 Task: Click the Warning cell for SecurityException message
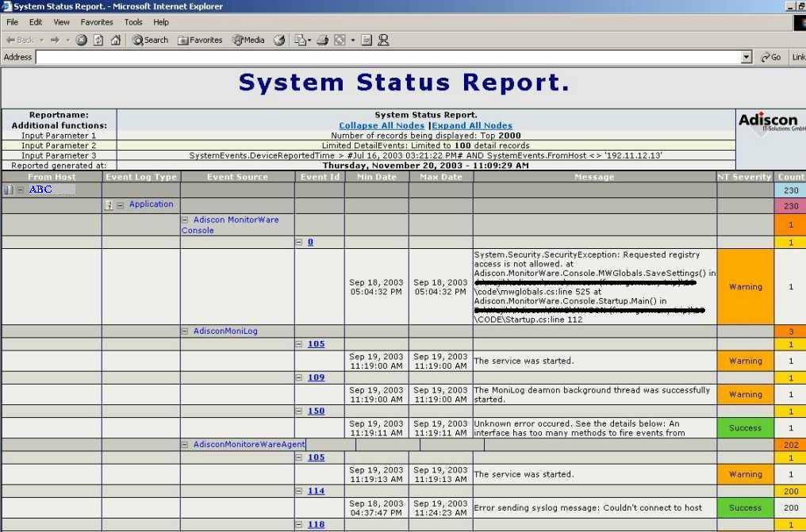746,286
